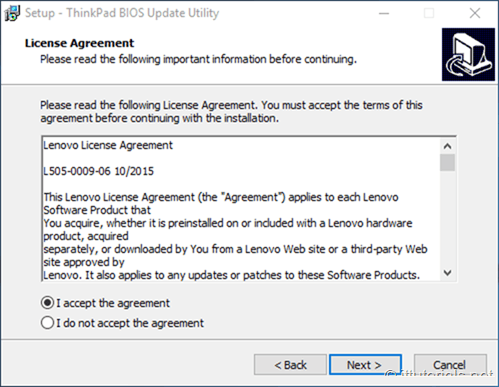Click the empty scrollbar track below the thumb
Image resolution: width=499 pixels, height=387 pixels.
coord(447,218)
